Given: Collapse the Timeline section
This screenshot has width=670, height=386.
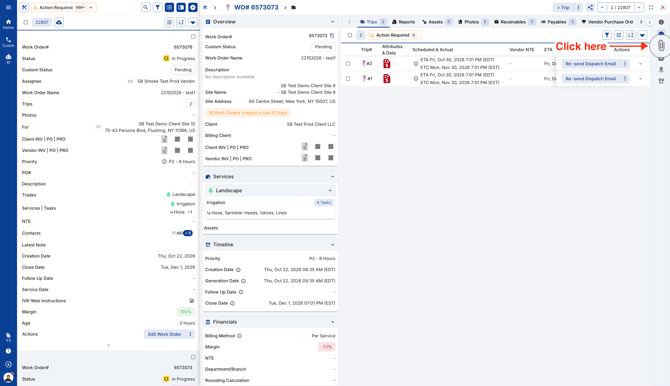Looking at the screenshot, I should click(x=332, y=245).
